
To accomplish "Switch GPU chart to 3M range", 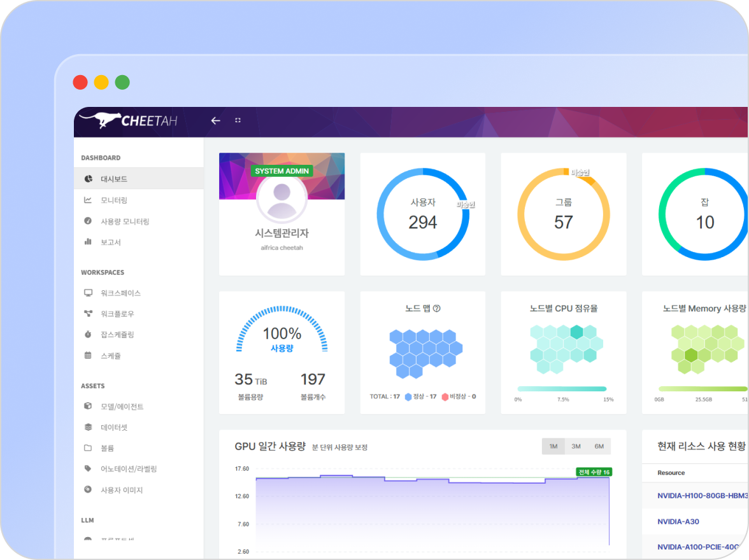I will [x=576, y=446].
